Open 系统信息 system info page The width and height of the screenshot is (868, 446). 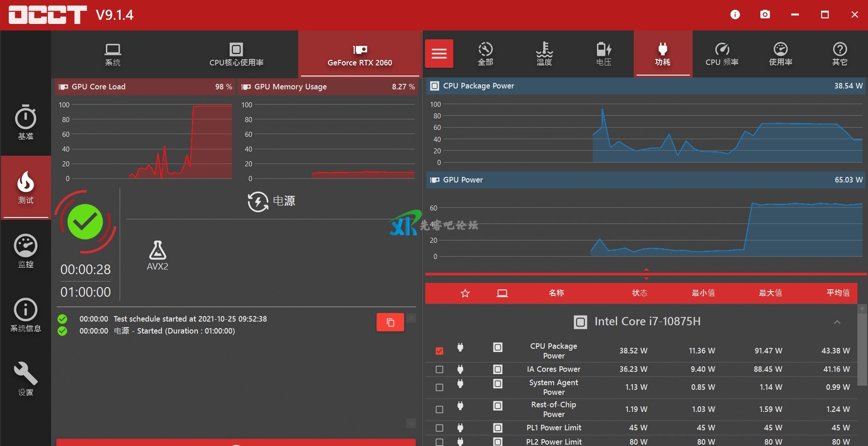point(26,315)
